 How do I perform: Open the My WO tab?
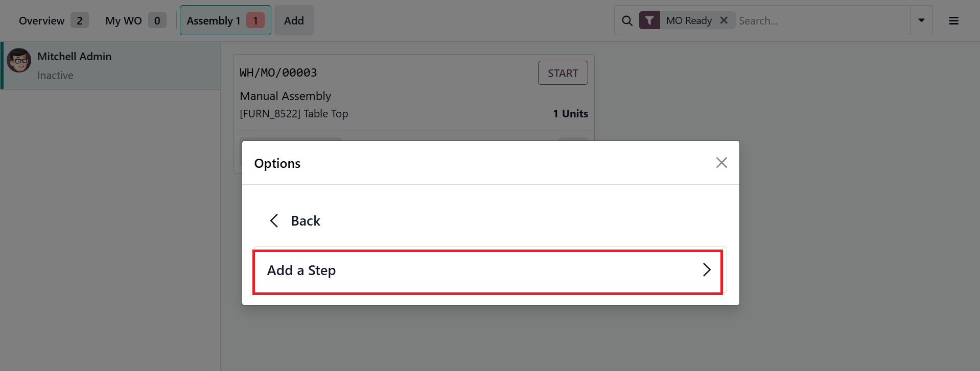[x=124, y=21]
